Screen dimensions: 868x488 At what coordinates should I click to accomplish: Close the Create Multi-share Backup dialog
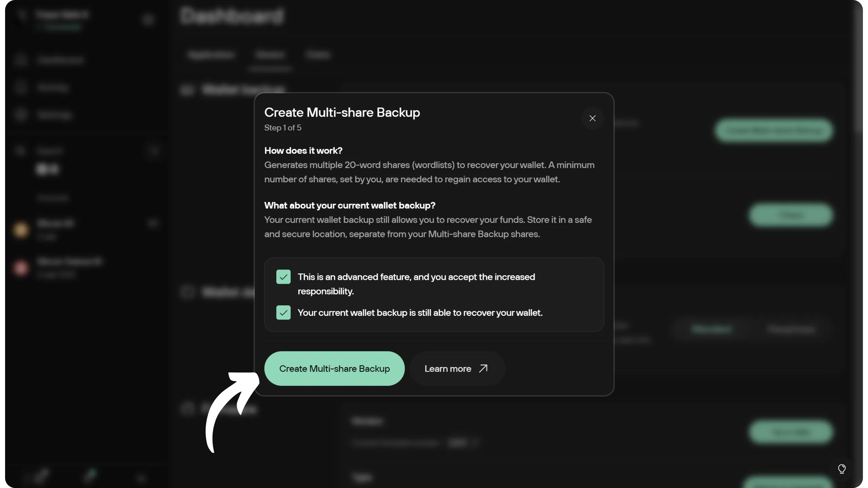pyautogui.click(x=592, y=118)
